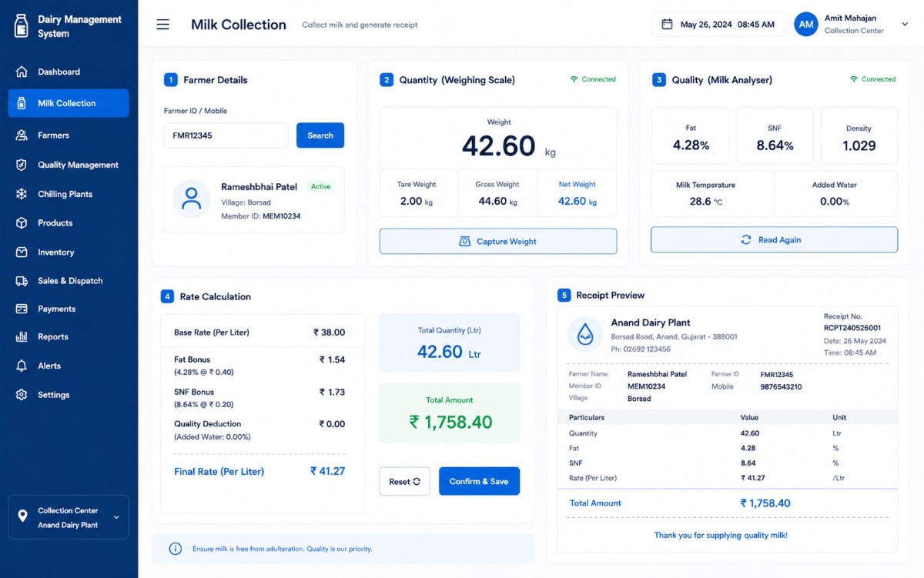Click the Tare Weight 2.00 kg value
The image size is (924, 578).
coord(416,201)
